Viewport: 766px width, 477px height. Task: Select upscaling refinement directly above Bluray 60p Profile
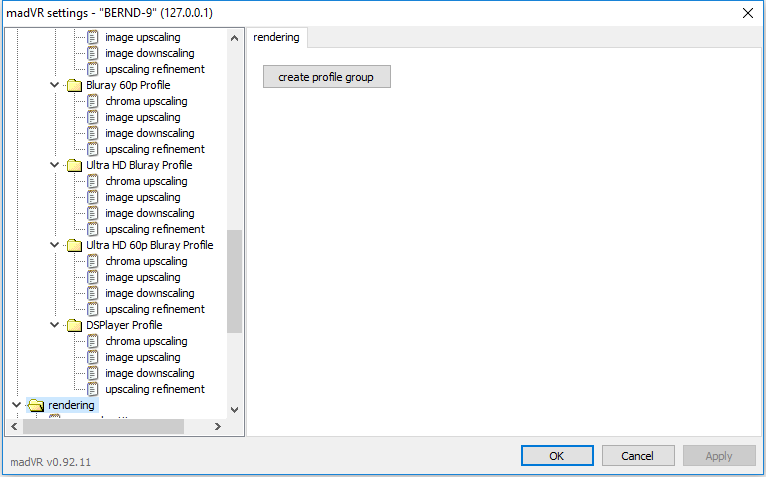coord(155,69)
